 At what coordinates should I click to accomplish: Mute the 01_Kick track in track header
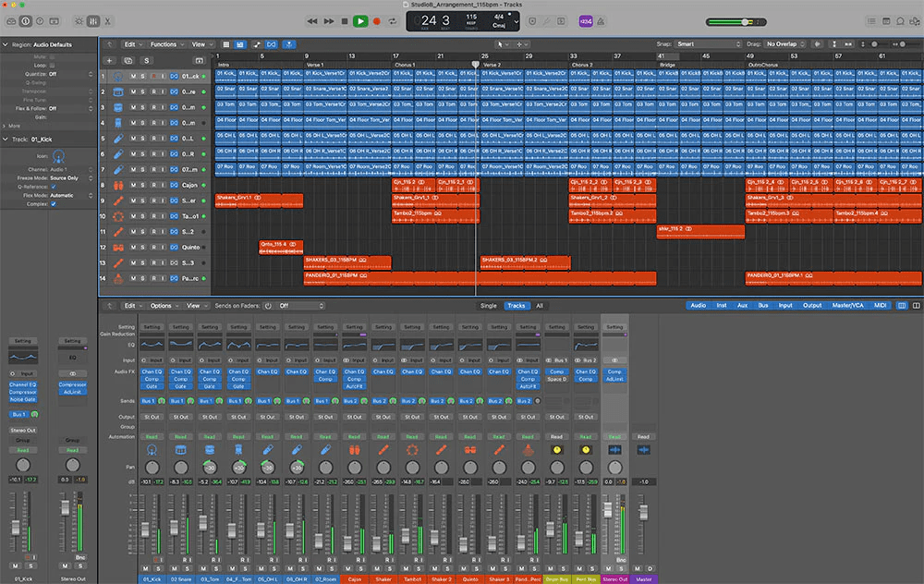point(133,76)
